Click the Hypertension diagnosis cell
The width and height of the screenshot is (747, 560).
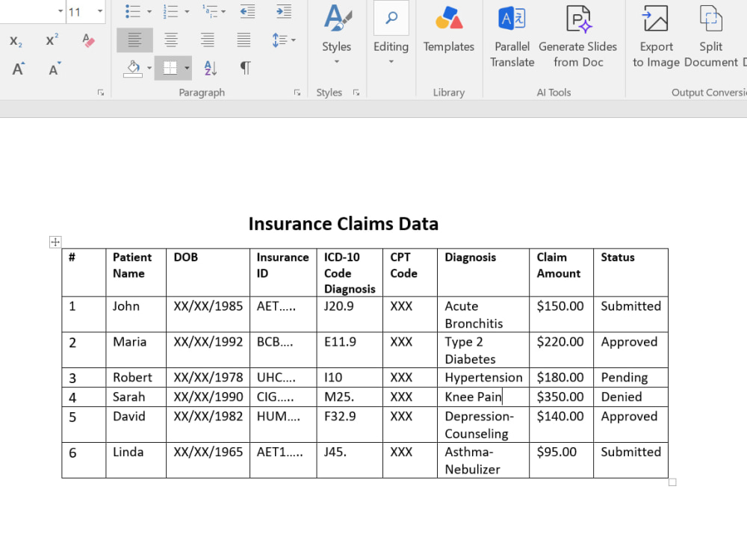coord(483,377)
